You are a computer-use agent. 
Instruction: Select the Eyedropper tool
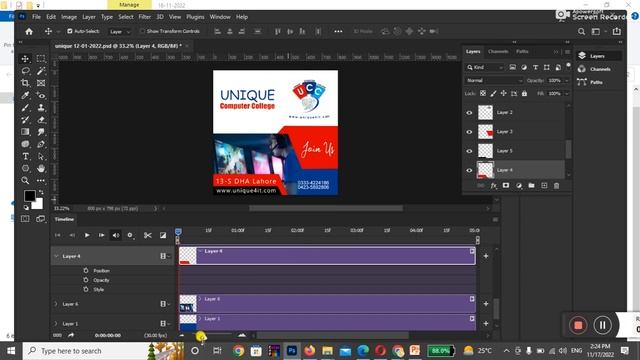click(x=25, y=95)
